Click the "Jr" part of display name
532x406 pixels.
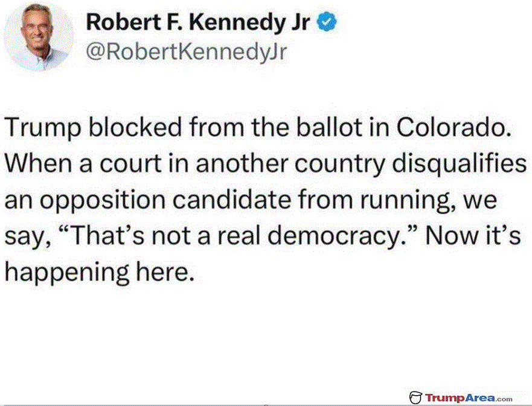click(301, 23)
